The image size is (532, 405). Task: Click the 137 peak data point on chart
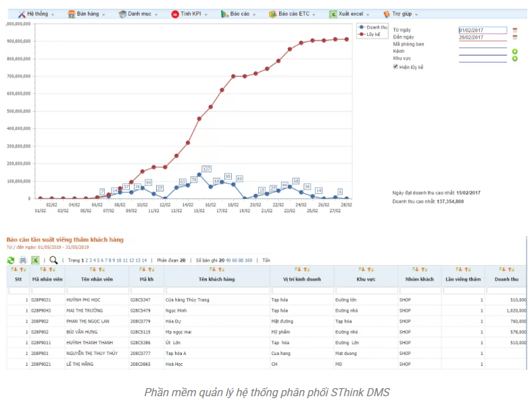(x=199, y=174)
